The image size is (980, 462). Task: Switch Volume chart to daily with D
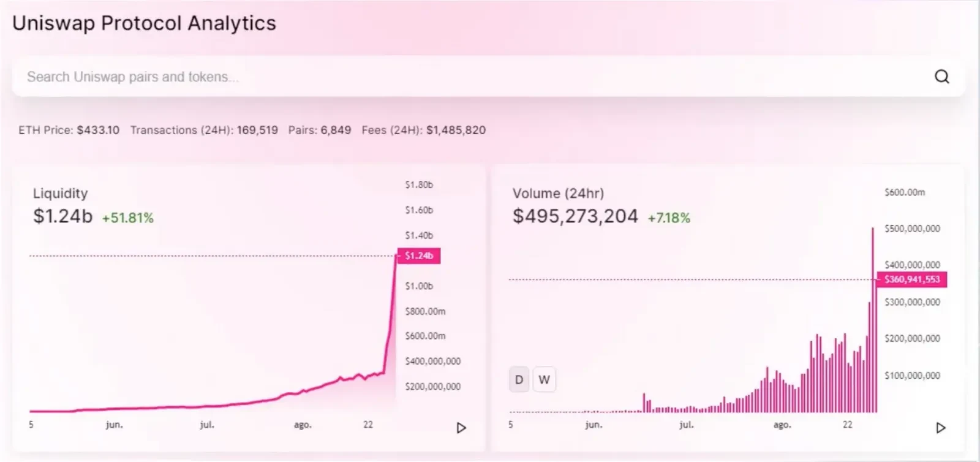[x=519, y=380]
